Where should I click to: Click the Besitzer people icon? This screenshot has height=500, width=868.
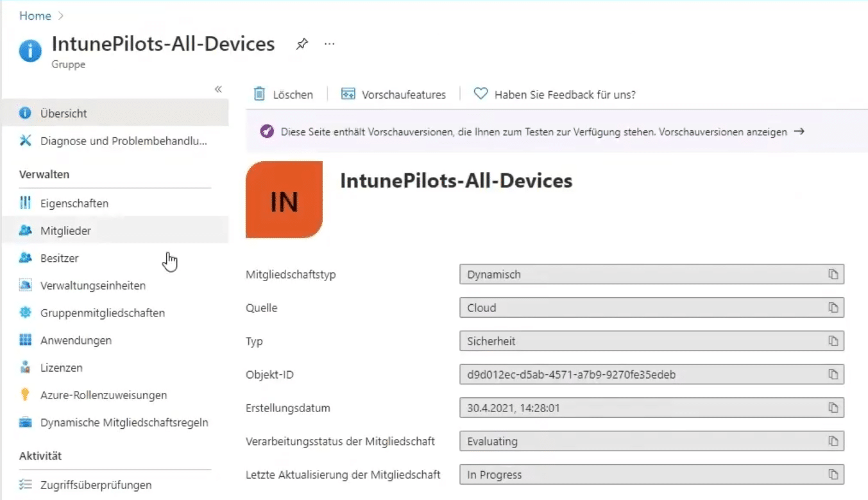click(x=26, y=258)
